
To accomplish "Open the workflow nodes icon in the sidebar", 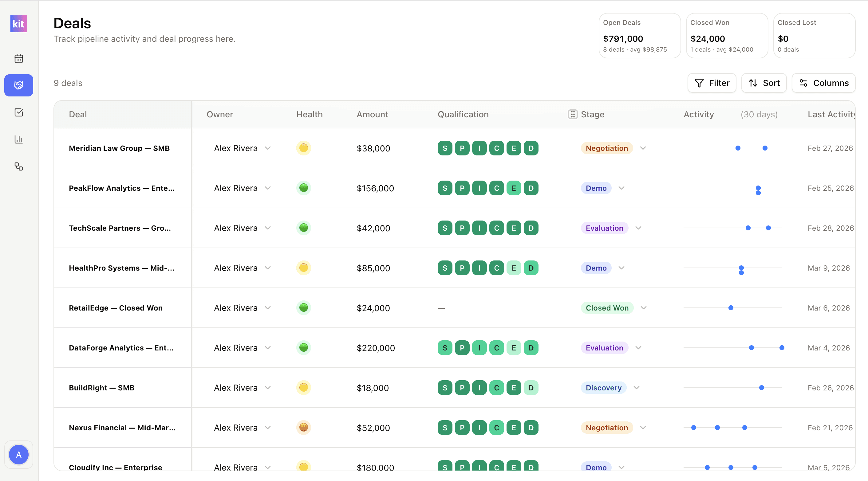I will (x=18, y=166).
